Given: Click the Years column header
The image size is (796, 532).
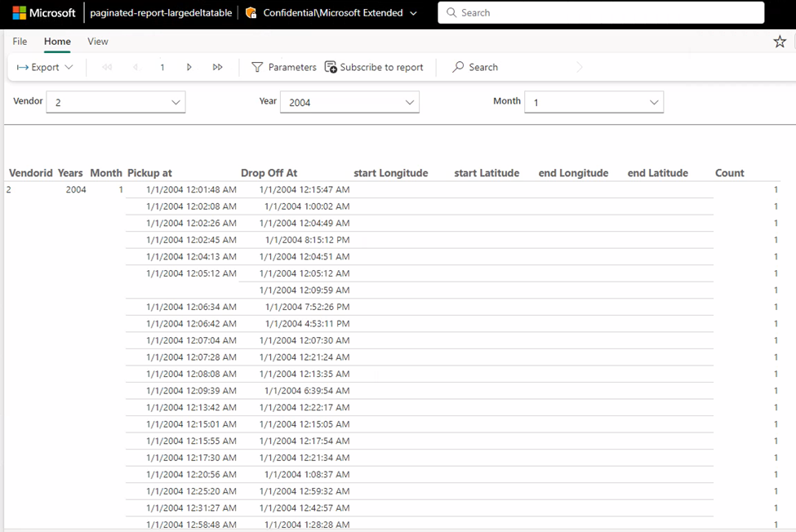Looking at the screenshot, I should pyautogui.click(x=70, y=173).
